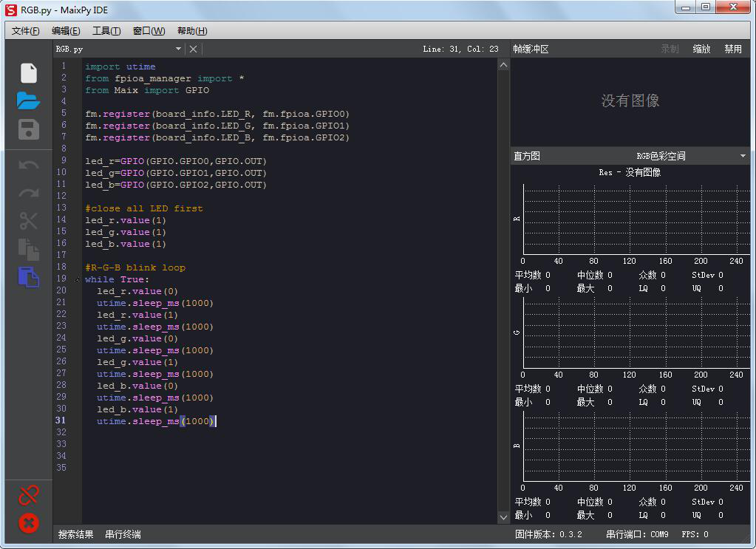This screenshot has width=756, height=549.
Task: Switch to the 搜索结果 tab
Action: coord(75,534)
